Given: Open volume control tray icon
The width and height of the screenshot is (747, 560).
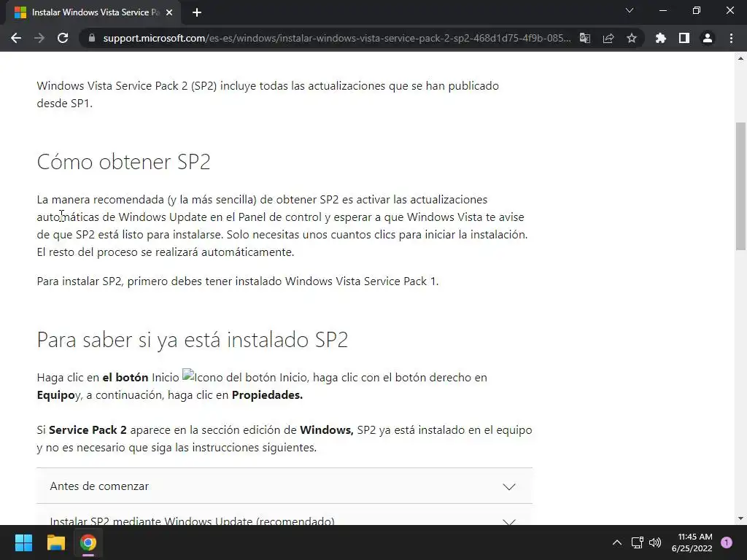Looking at the screenshot, I should coord(655,542).
